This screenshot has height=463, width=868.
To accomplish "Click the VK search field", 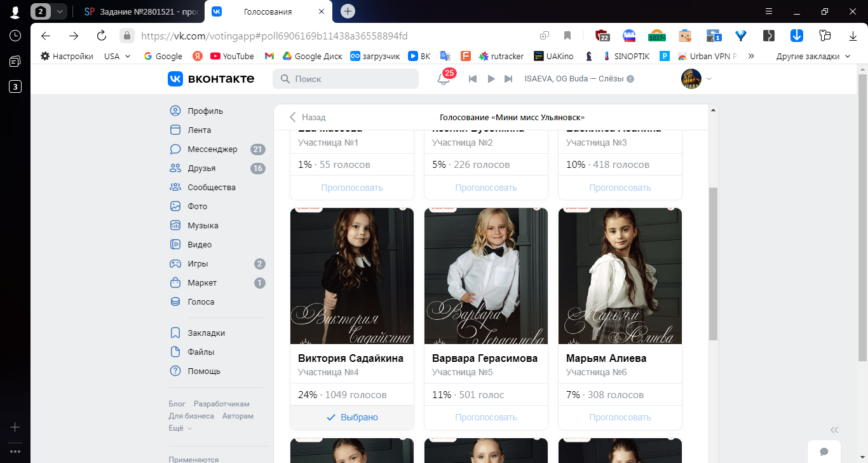I will [346, 79].
